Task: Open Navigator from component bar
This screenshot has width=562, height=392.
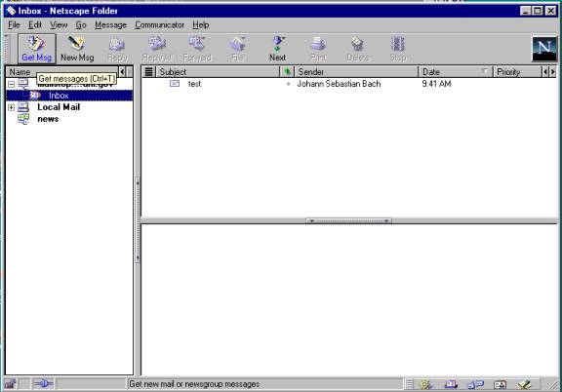Action: [x=425, y=384]
